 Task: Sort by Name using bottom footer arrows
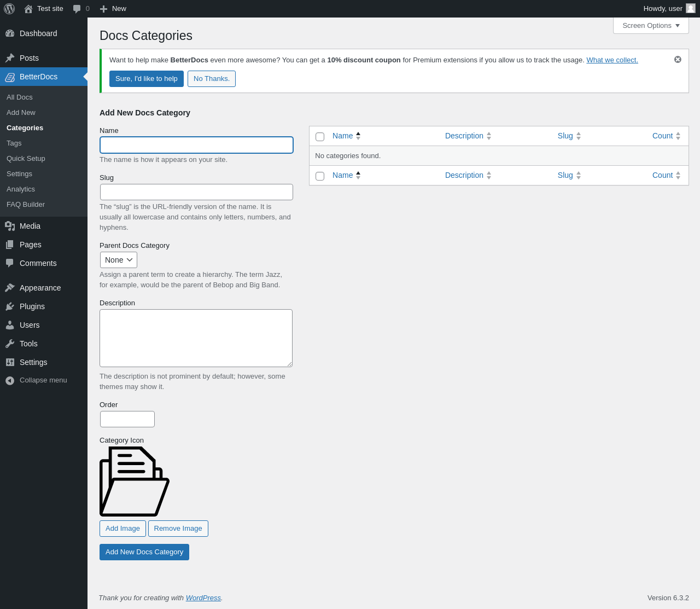(358, 175)
